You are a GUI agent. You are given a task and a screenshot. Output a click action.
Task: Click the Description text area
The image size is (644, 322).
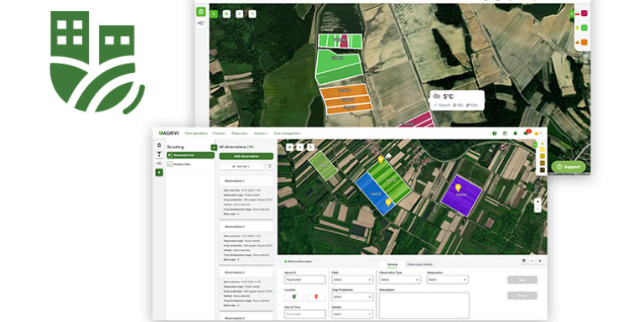tap(423, 305)
